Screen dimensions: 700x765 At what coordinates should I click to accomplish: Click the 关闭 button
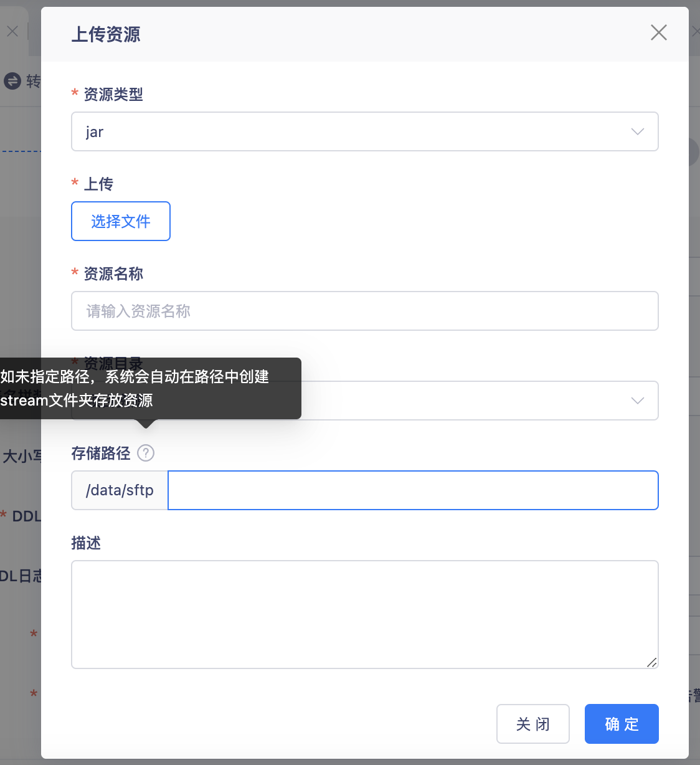(533, 724)
